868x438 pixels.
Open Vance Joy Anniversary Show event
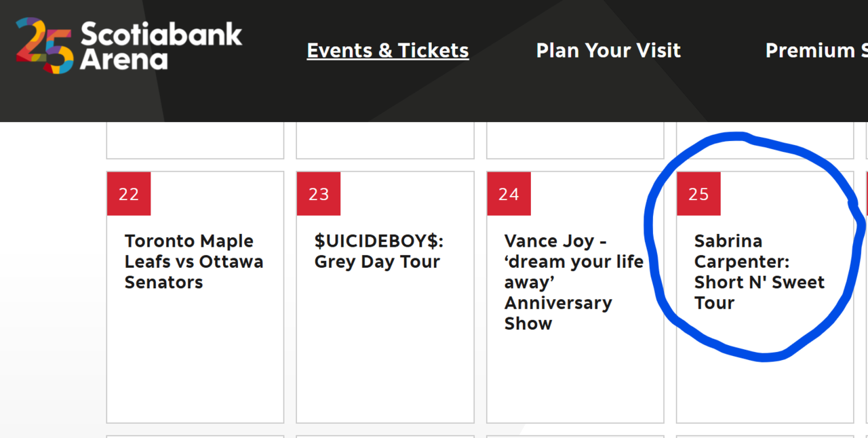pyautogui.click(x=573, y=282)
